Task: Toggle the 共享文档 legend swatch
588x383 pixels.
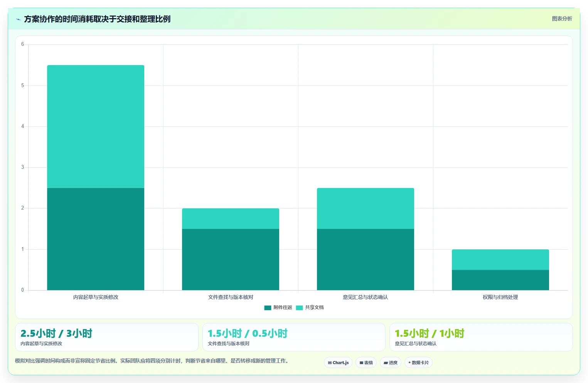Action: (x=299, y=307)
